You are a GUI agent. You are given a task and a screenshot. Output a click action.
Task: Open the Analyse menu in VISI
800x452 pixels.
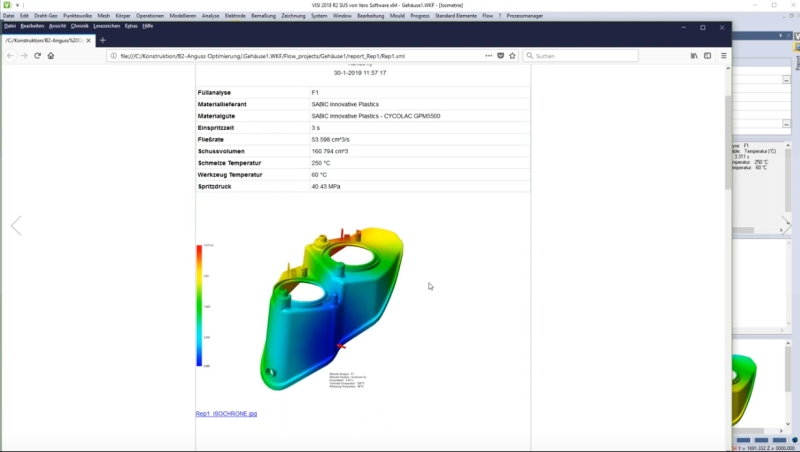(x=210, y=16)
